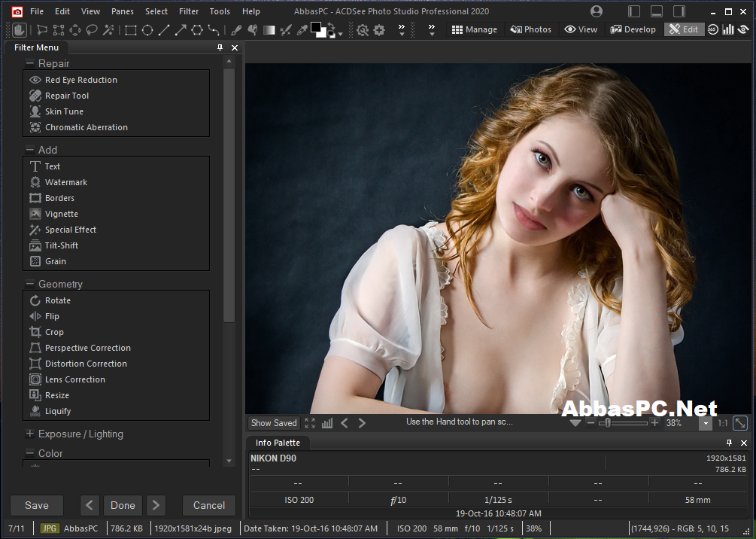
Task: Switch to Develop mode
Action: 633,29
